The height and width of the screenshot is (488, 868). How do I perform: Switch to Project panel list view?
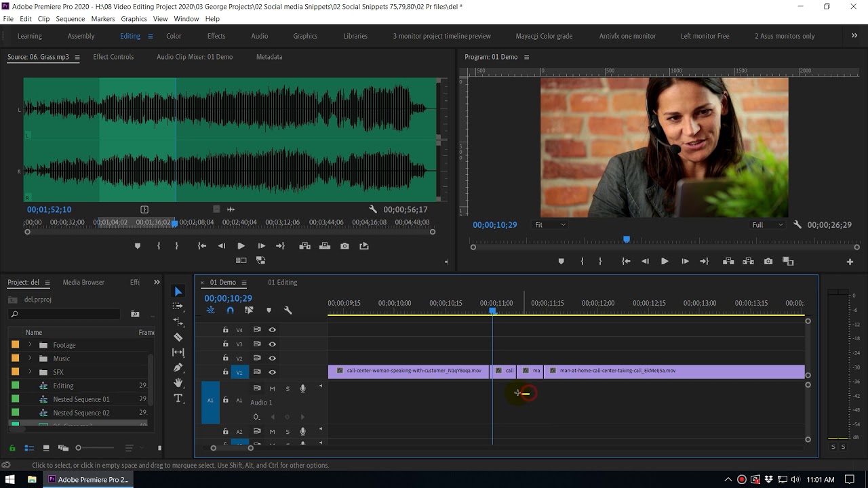click(29, 448)
